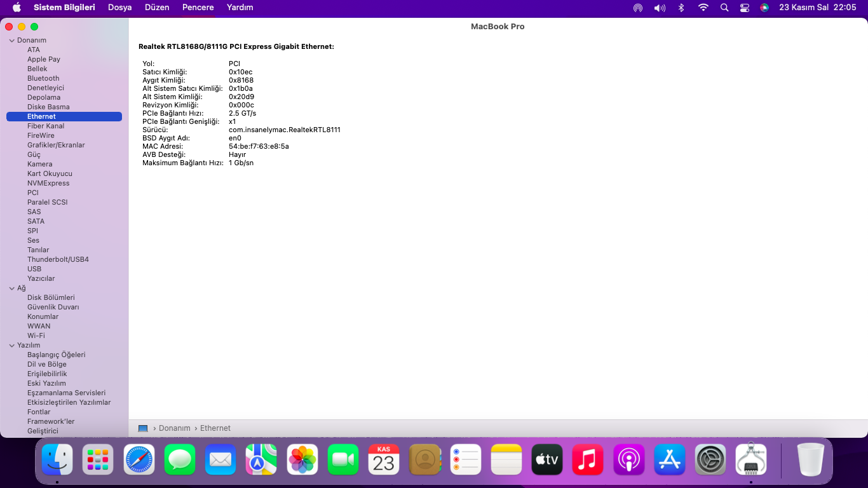Collapse the Yazılım section
This screenshot has width=868, height=488.
(x=11, y=346)
